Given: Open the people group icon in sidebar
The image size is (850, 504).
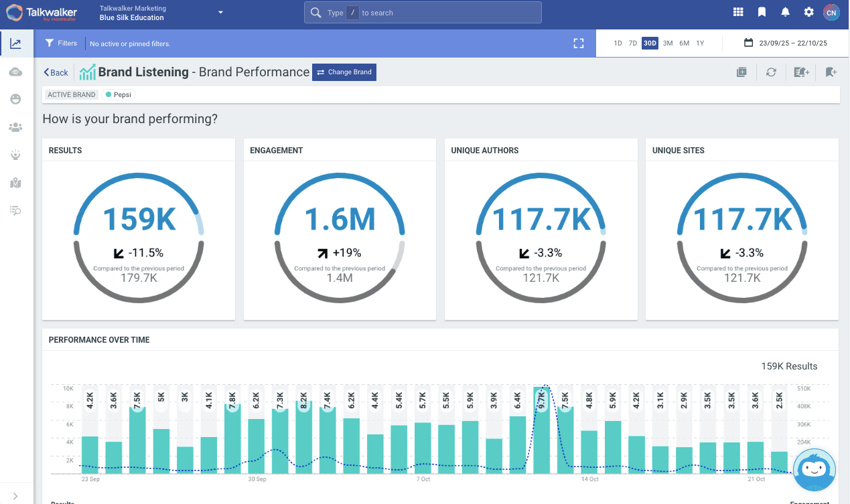Looking at the screenshot, I should (x=15, y=127).
